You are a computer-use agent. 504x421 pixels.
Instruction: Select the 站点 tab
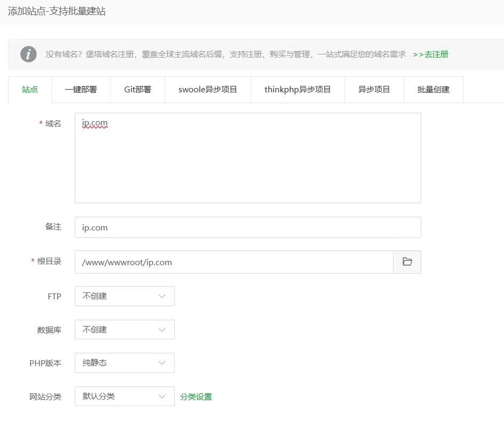coord(30,90)
